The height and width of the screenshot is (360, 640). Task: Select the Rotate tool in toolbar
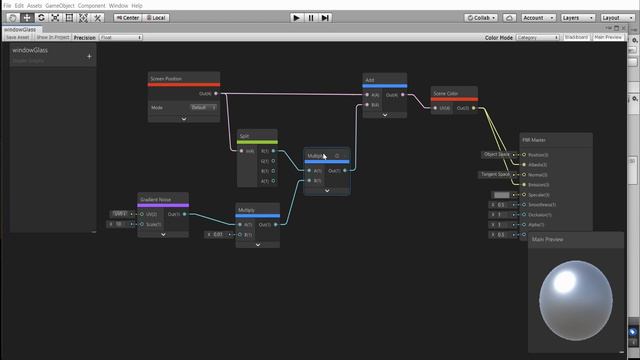point(41,18)
